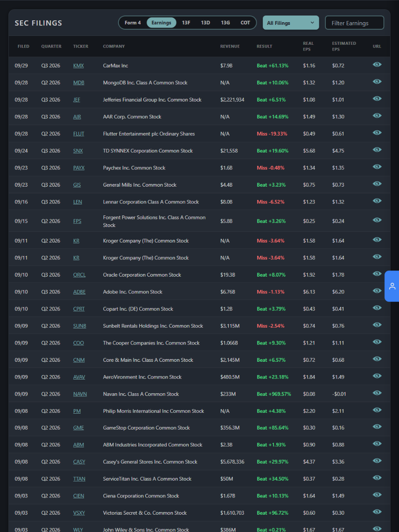
Task: Click the eye icon for The Cooper Companies
Action: point(377,342)
